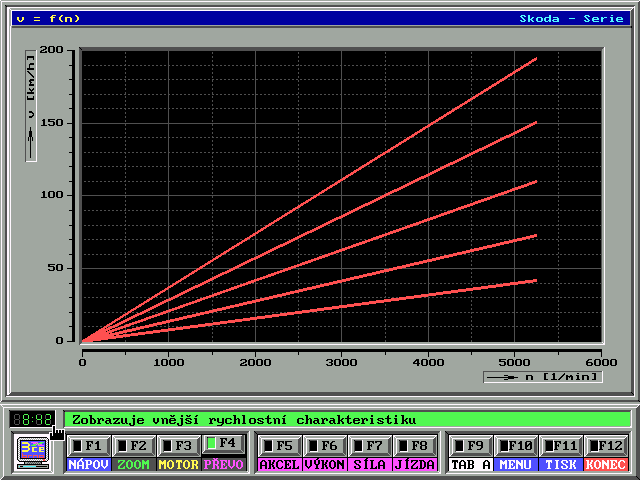Click the end of the steepest red line

point(536,59)
